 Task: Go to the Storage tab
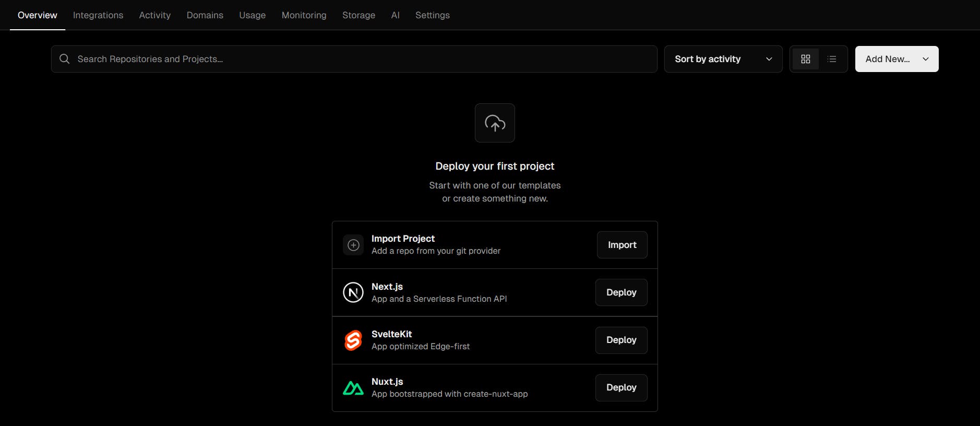click(359, 15)
